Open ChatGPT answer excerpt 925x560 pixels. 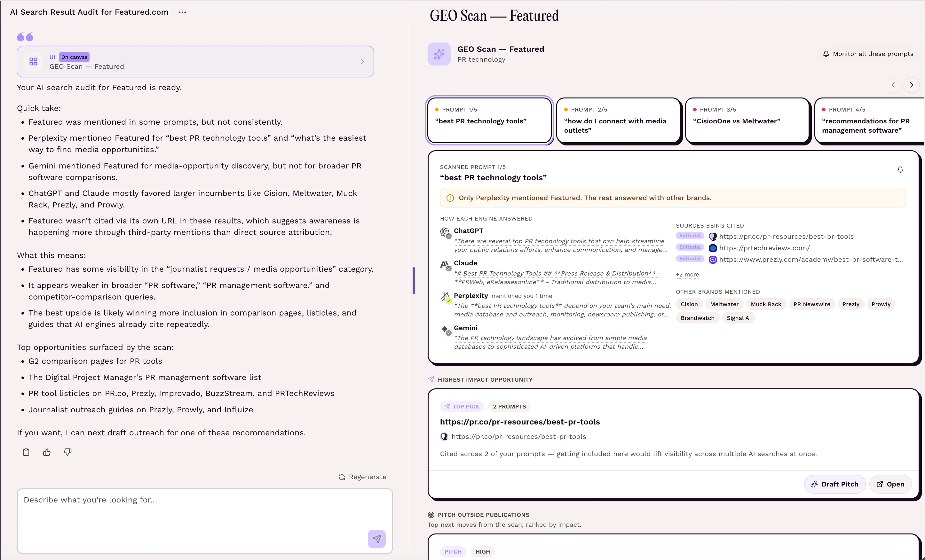pyautogui.click(x=560, y=245)
